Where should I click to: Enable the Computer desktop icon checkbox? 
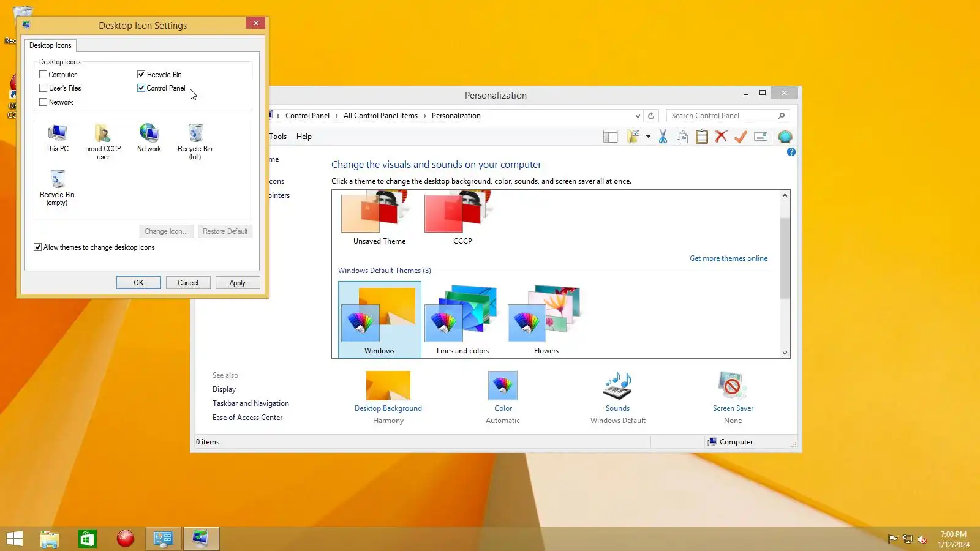tap(43, 75)
